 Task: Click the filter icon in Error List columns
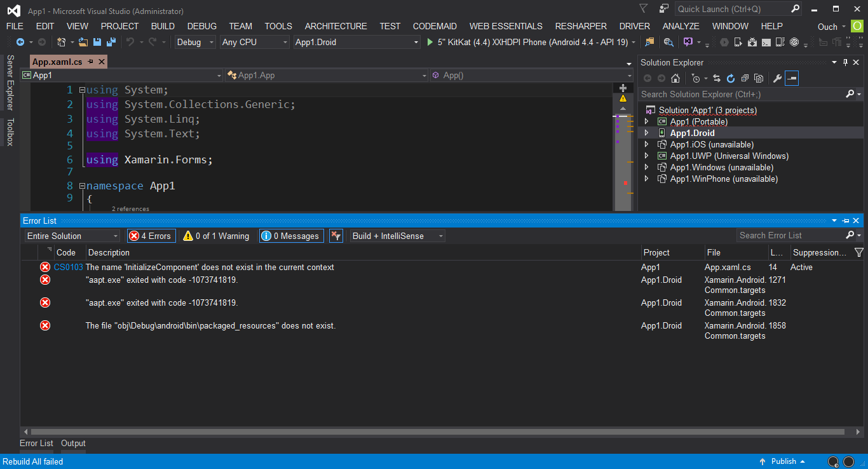pos(859,252)
